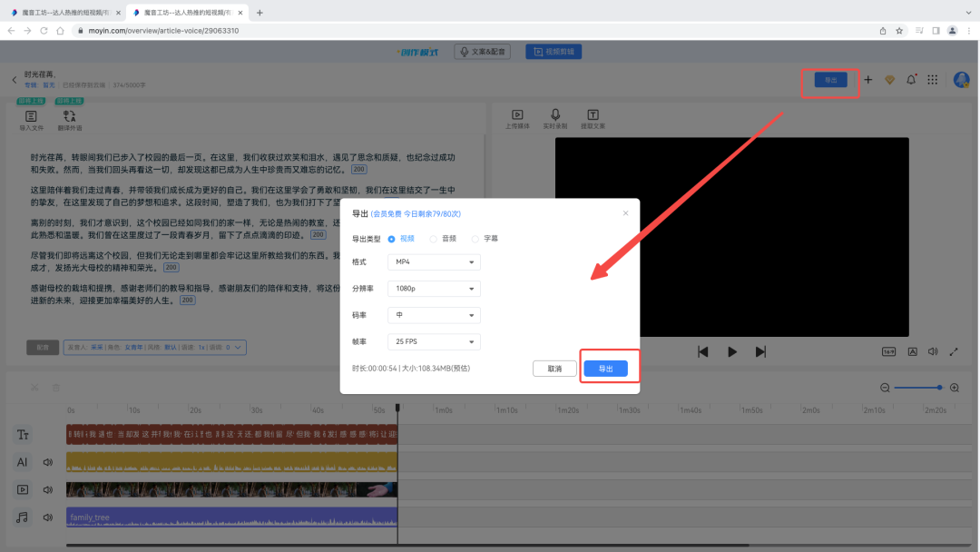Skip to previous frame in preview
This screenshot has width=980, height=552.
click(703, 352)
